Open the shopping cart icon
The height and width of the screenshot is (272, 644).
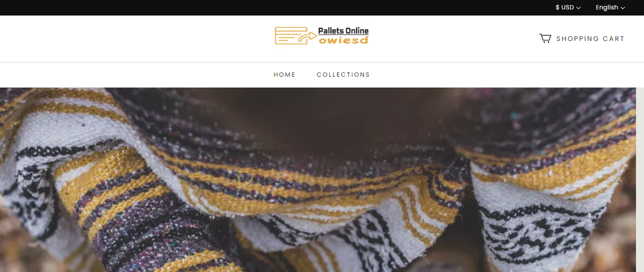coord(545,39)
